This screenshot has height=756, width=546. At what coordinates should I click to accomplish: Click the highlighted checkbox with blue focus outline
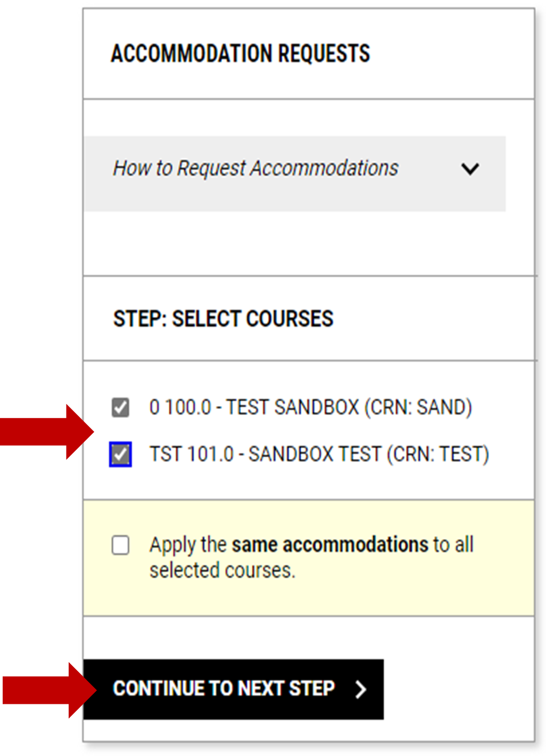119,453
